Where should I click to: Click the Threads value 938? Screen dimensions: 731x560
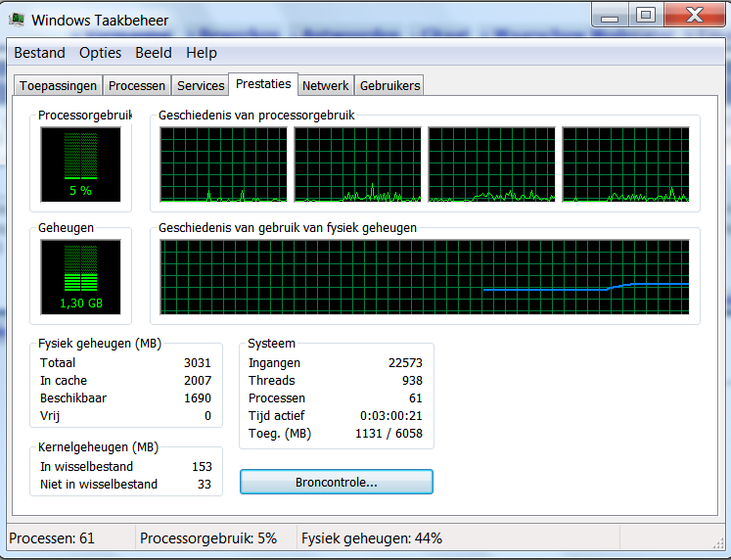click(x=412, y=381)
